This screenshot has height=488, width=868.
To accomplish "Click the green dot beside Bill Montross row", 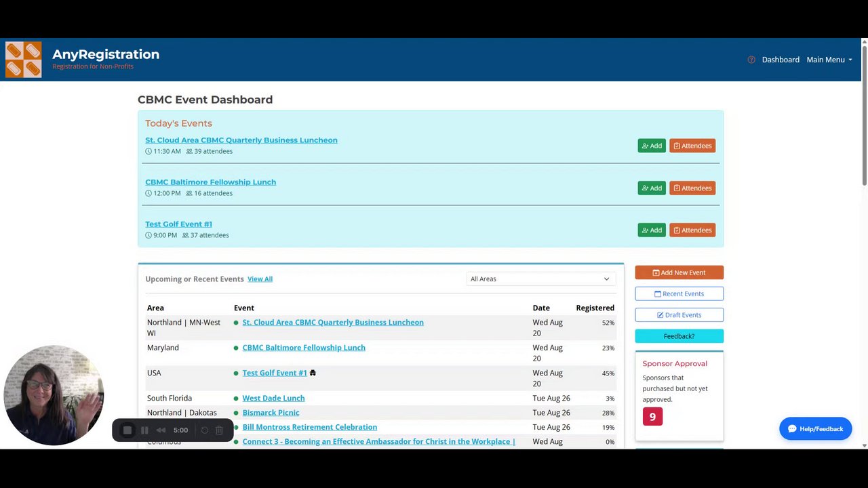I will point(236,427).
